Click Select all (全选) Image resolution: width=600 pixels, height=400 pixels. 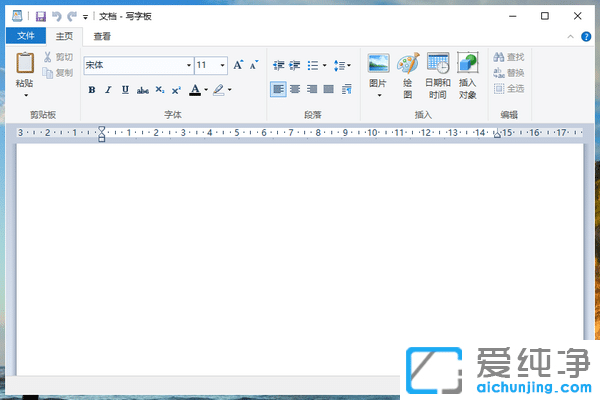(x=509, y=89)
